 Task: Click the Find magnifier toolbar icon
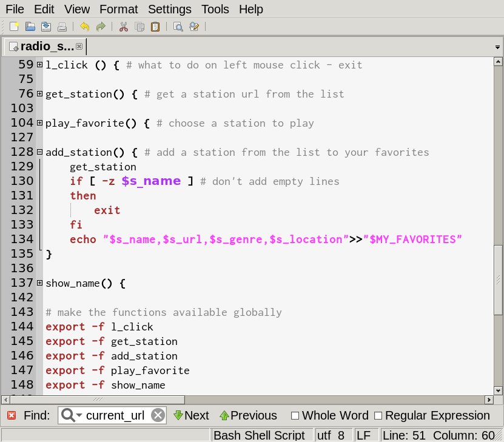click(178, 27)
